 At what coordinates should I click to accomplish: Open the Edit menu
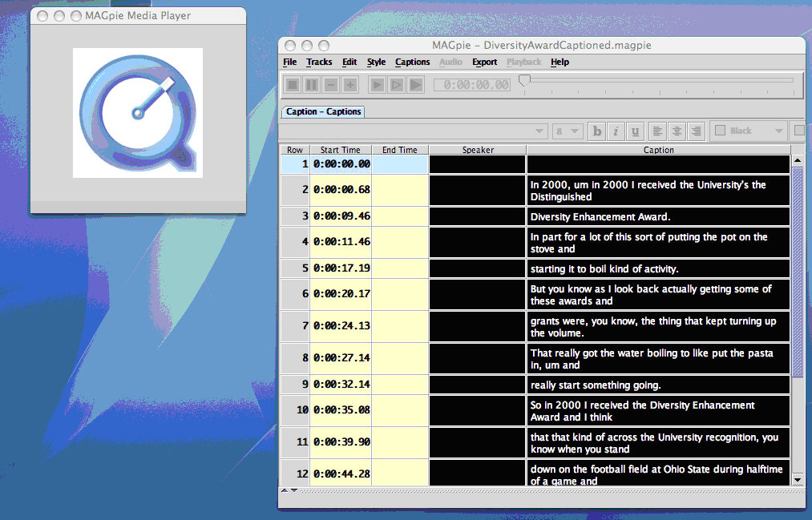click(x=349, y=62)
